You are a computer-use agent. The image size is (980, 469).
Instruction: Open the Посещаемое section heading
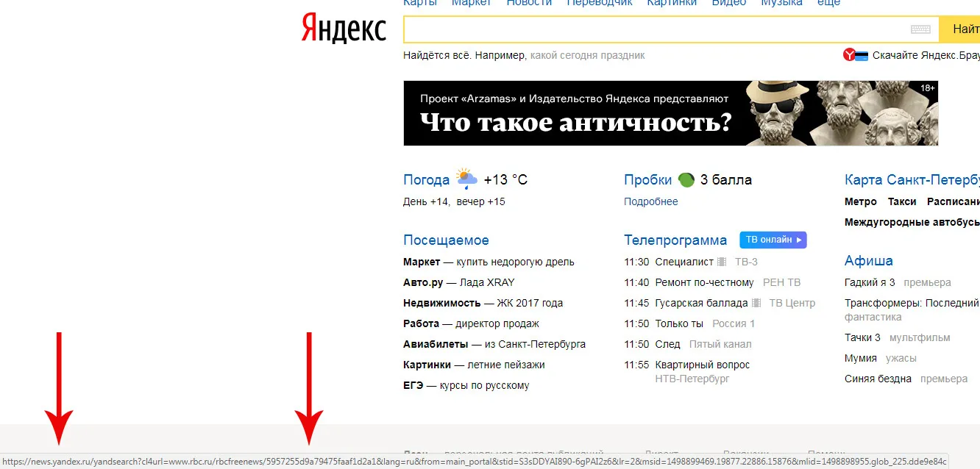[446, 240]
